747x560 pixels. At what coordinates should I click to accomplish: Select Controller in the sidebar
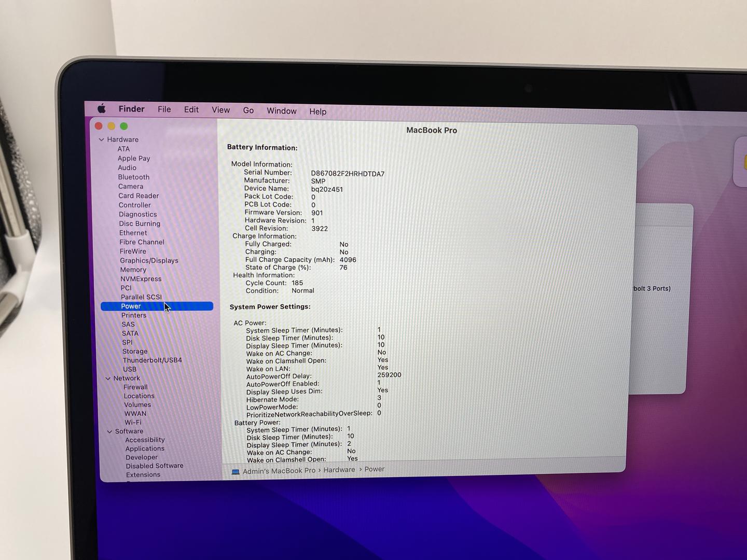tap(135, 205)
